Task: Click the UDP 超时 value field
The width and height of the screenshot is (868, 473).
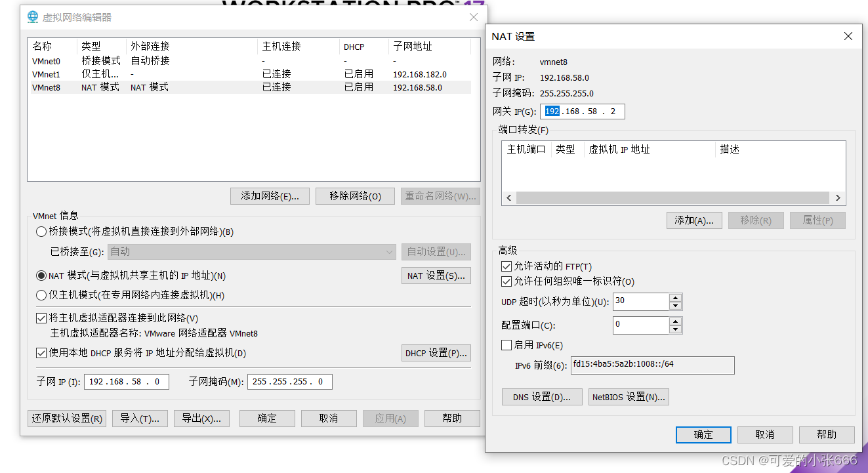Action: coord(641,302)
